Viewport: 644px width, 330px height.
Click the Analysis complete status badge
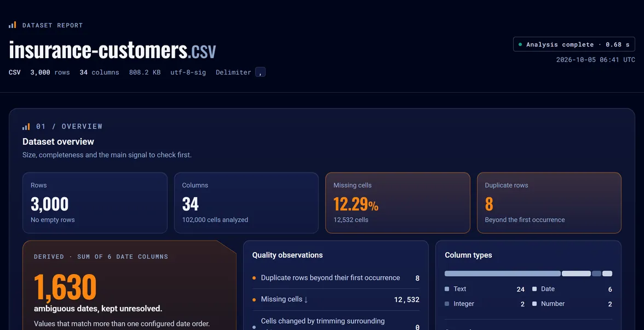[x=574, y=44]
